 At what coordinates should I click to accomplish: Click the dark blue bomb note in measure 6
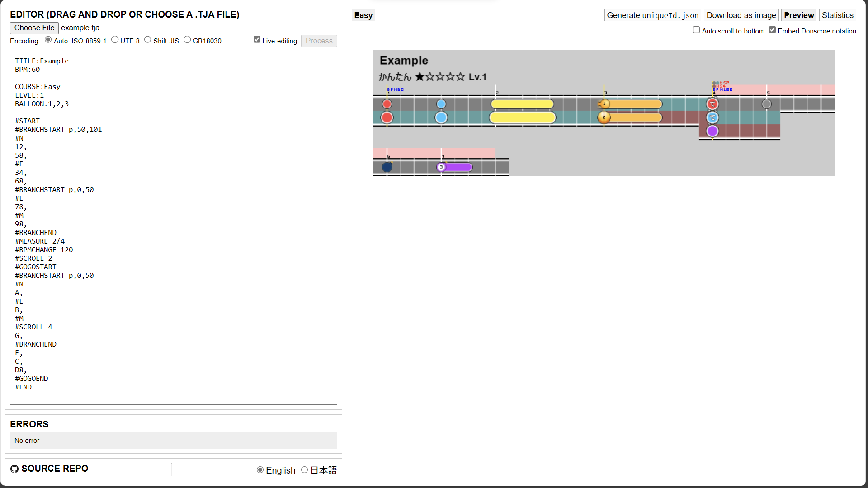tap(387, 167)
